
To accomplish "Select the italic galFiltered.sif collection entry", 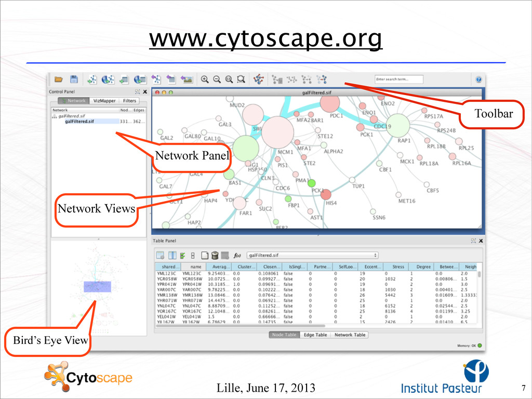I will (72, 116).
